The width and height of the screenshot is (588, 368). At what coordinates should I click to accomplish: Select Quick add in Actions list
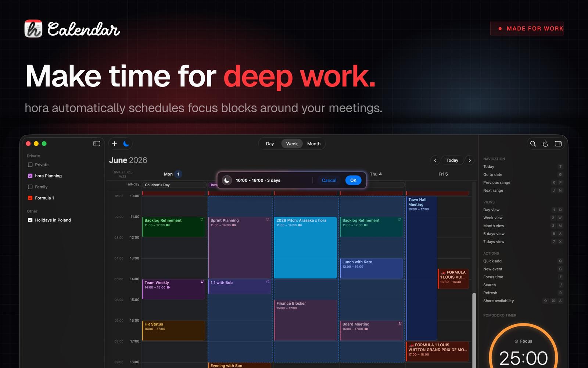pyautogui.click(x=523, y=261)
